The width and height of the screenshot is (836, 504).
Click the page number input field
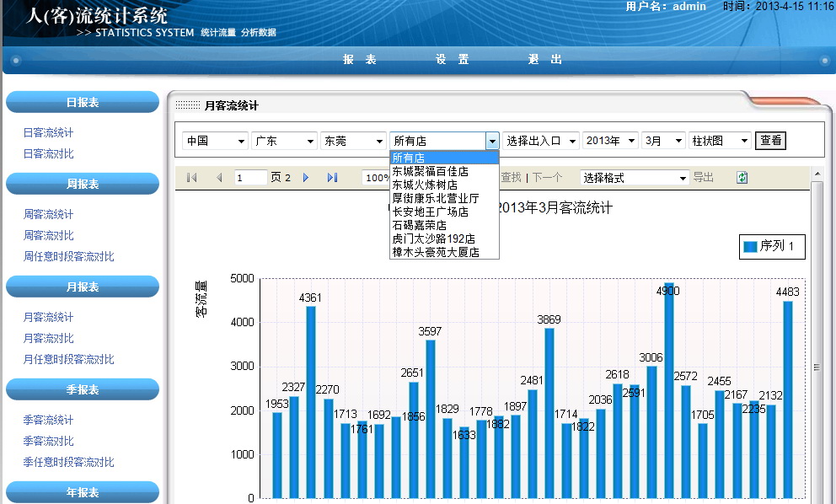point(250,178)
